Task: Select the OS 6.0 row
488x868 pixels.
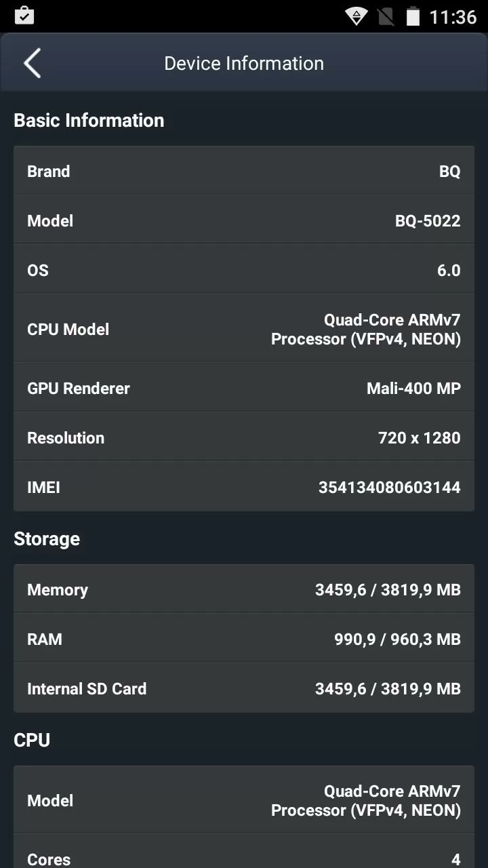Action: [x=244, y=270]
